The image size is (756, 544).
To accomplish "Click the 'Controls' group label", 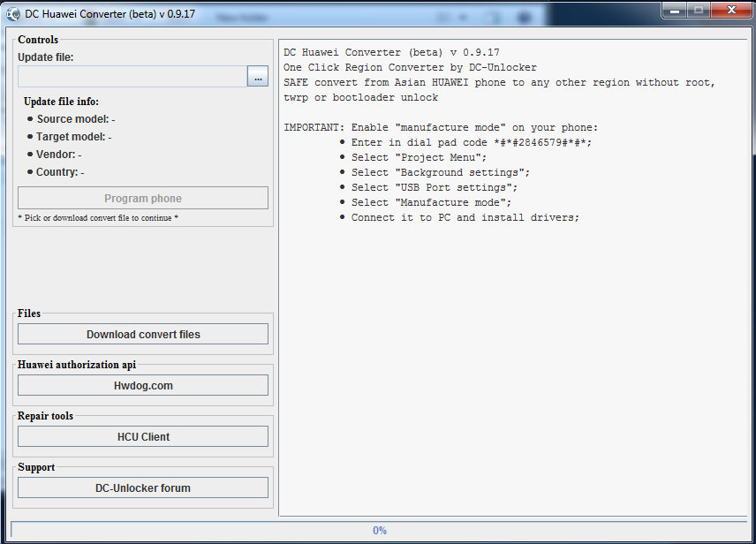I will click(38, 40).
